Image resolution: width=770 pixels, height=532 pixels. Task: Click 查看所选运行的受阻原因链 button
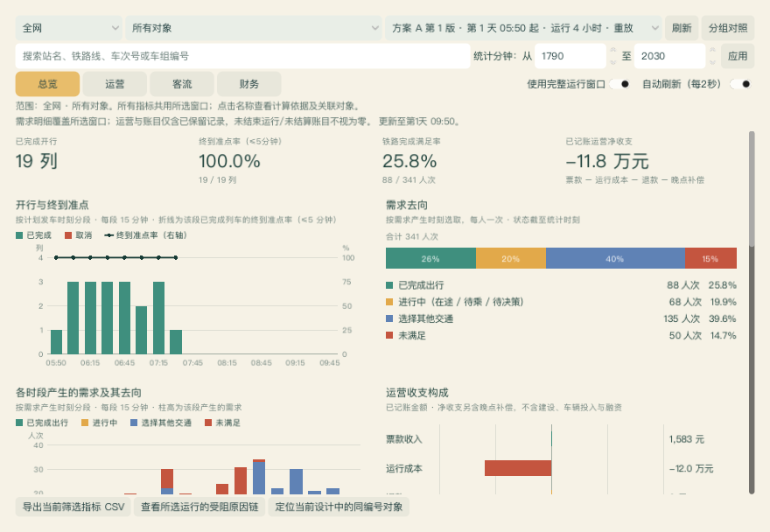click(x=199, y=507)
